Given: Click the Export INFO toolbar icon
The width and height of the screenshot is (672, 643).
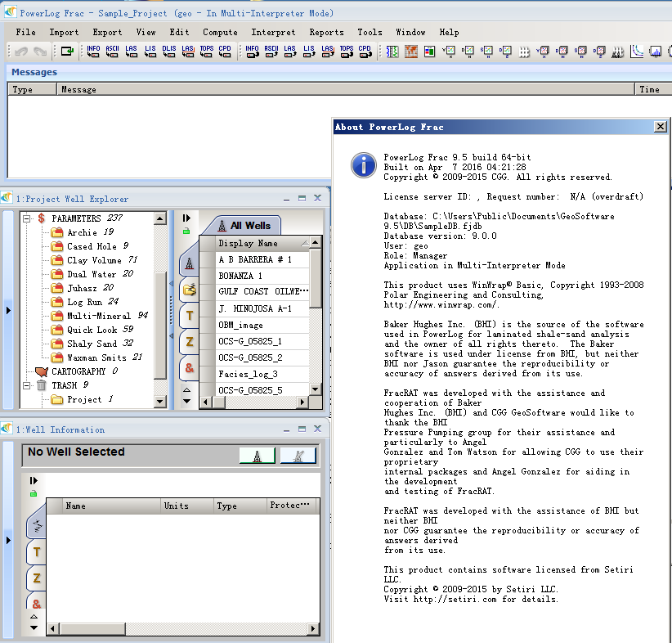Looking at the screenshot, I should pyautogui.click(x=252, y=52).
